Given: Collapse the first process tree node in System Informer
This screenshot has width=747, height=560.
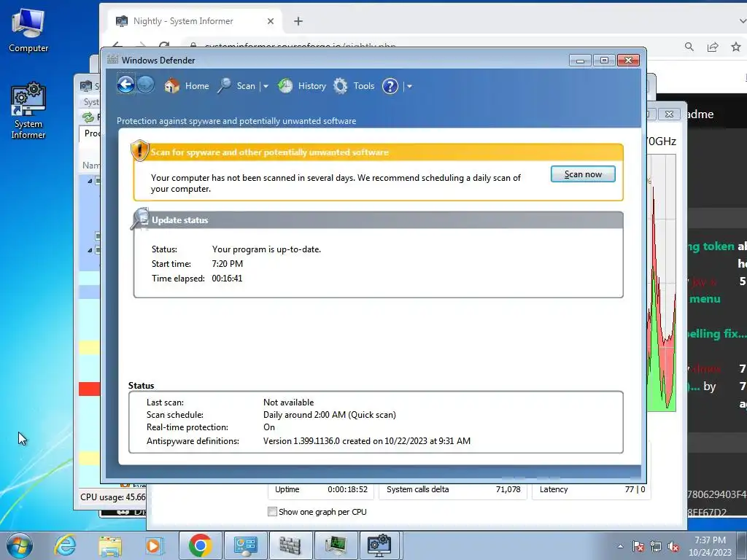Looking at the screenshot, I should 90,181.
